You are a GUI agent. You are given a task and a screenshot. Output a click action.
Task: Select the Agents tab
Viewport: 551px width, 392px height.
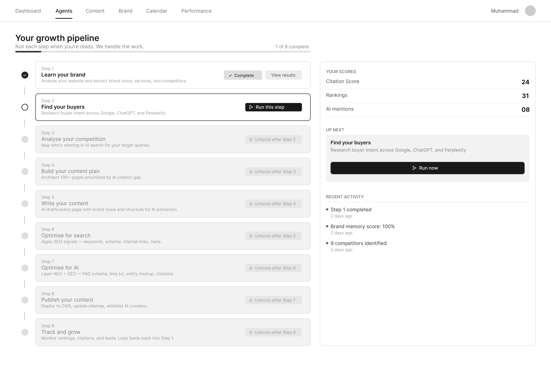64,11
